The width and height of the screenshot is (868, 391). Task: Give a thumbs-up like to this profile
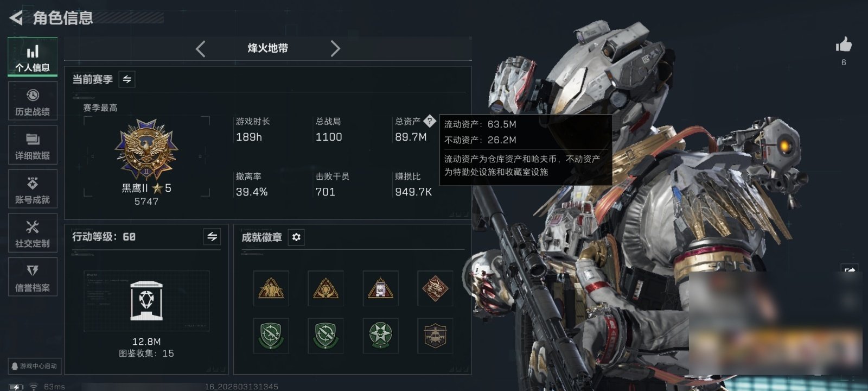tap(844, 45)
